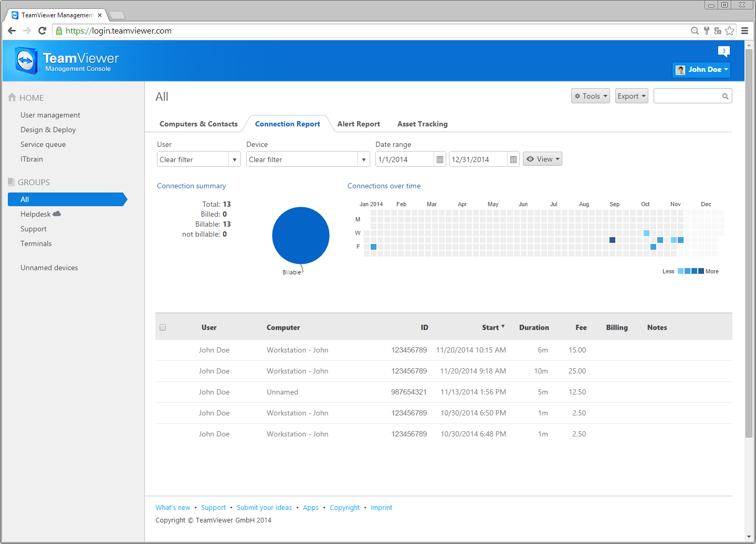Click the John Doe avatar picture
The image size is (756, 544).
point(680,70)
